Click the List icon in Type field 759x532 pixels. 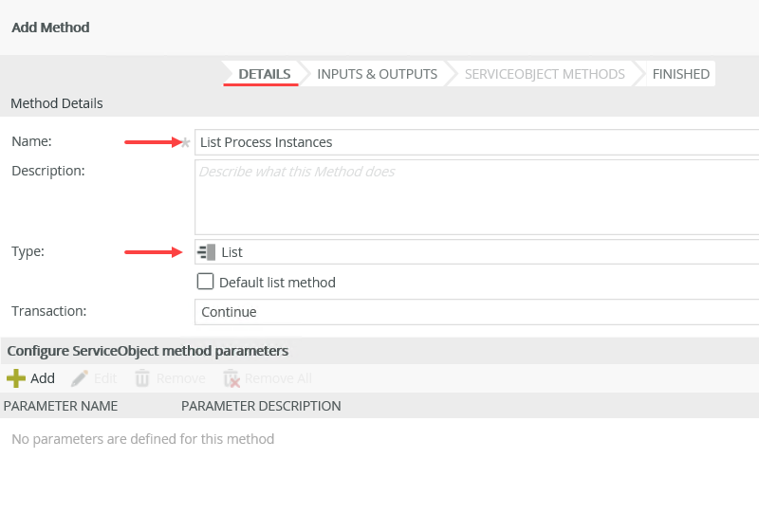point(207,252)
